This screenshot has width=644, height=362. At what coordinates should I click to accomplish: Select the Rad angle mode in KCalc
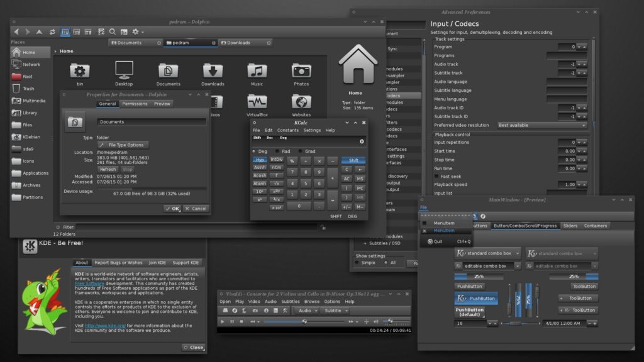tap(281, 151)
